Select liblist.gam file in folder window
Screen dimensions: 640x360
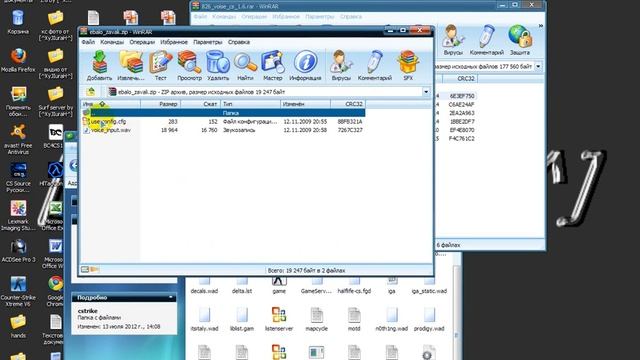click(x=242, y=319)
